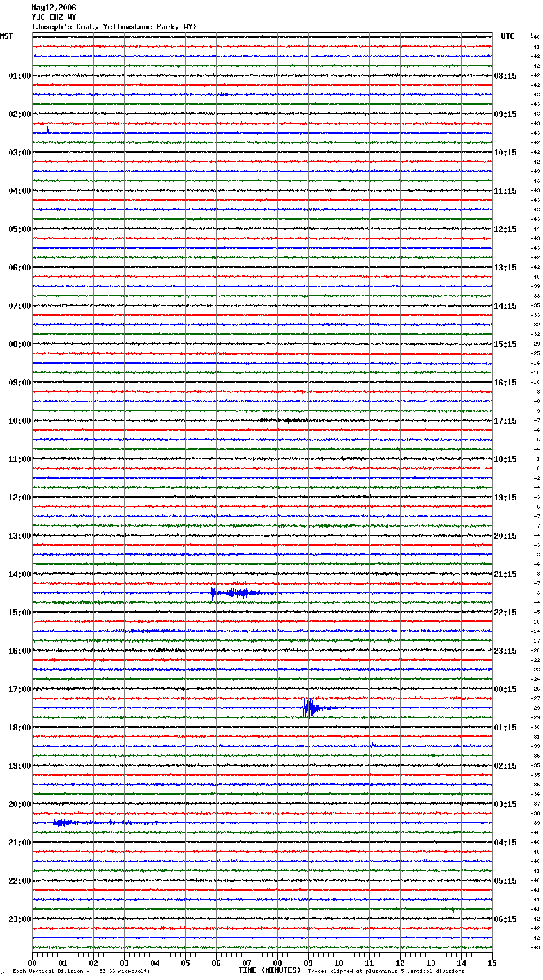543x980 pixels.
Task: Click the 20:00 MST time label
Action: click(19, 804)
